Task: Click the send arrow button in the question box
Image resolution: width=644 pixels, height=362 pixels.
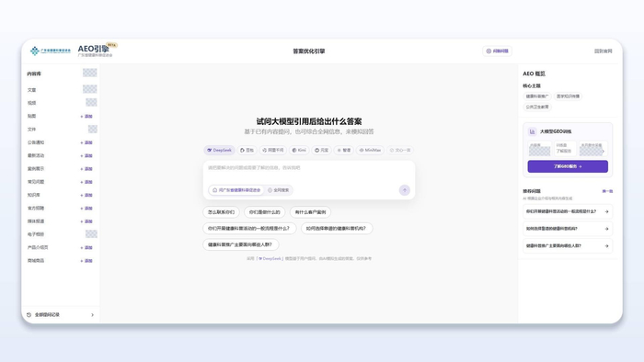Action: (x=405, y=190)
